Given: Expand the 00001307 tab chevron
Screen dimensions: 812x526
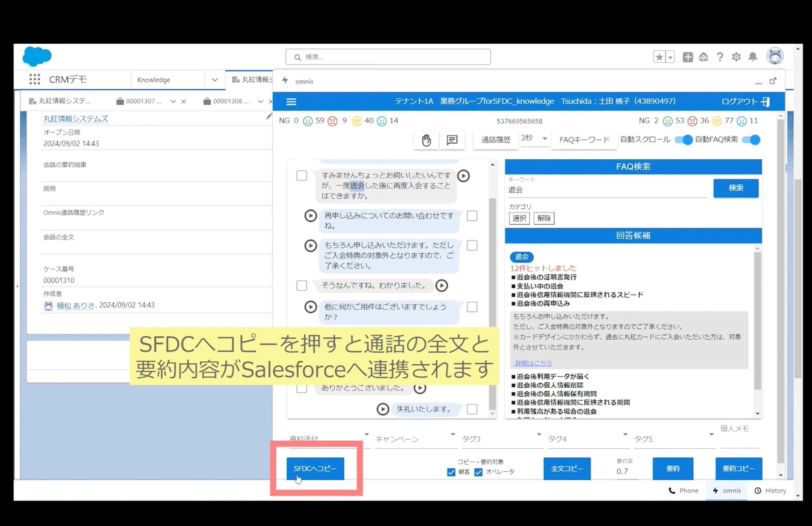Looking at the screenshot, I should point(173,101).
